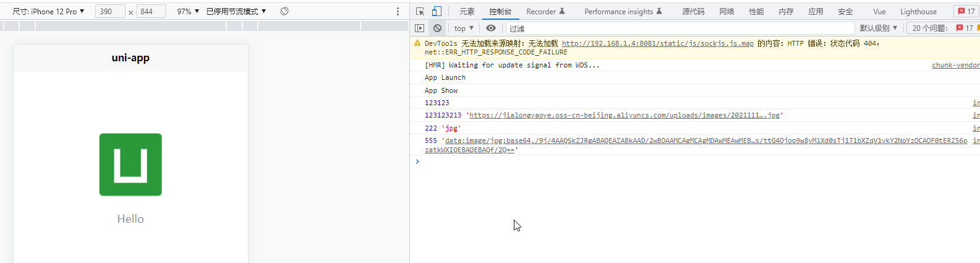
Task: Clear the console with the ban icon
Action: (437, 28)
